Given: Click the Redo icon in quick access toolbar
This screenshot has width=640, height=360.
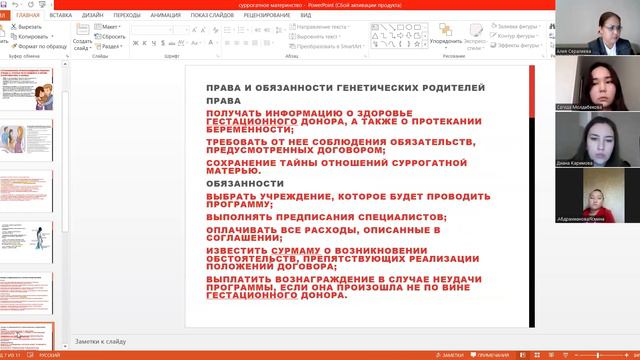Looking at the screenshot, I should (x=31, y=4).
